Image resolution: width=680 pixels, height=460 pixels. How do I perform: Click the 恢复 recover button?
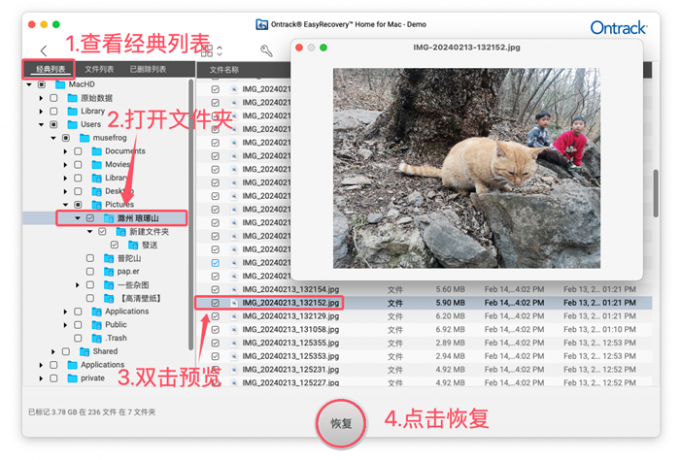[341, 423]
